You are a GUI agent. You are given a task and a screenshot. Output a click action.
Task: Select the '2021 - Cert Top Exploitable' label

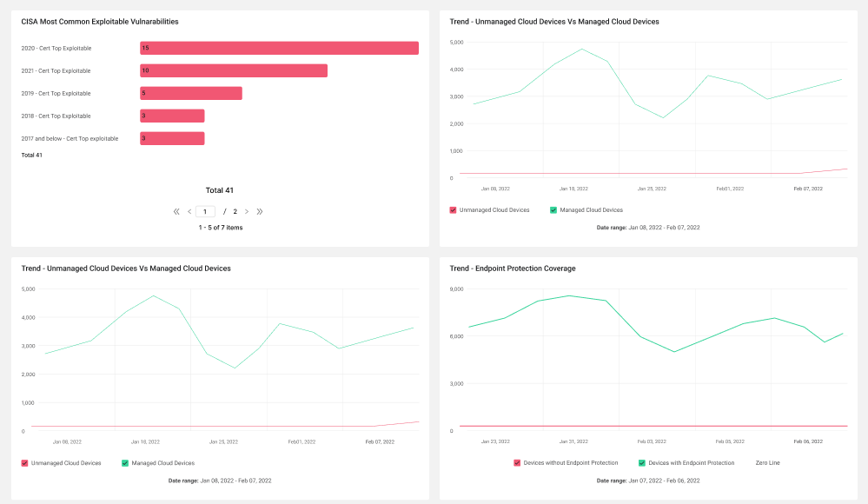(x=56, y=71)
